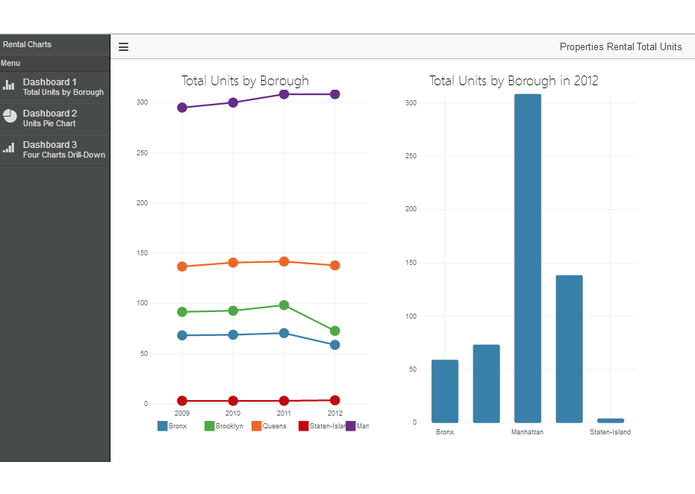695x494 pixels.
Task: Click the Manhattan x-axis label
Action: 527,432
